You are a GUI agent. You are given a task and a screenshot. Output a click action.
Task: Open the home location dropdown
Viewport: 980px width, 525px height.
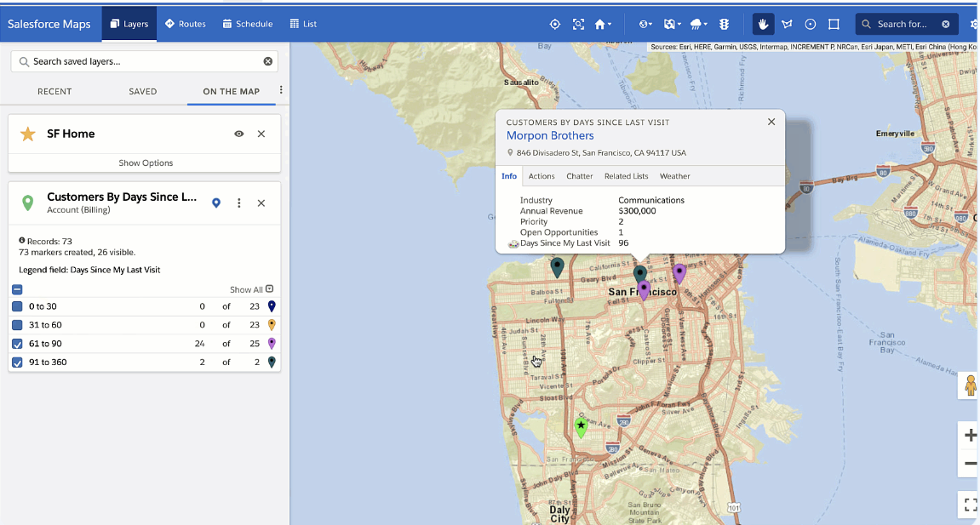pos(603,24)
